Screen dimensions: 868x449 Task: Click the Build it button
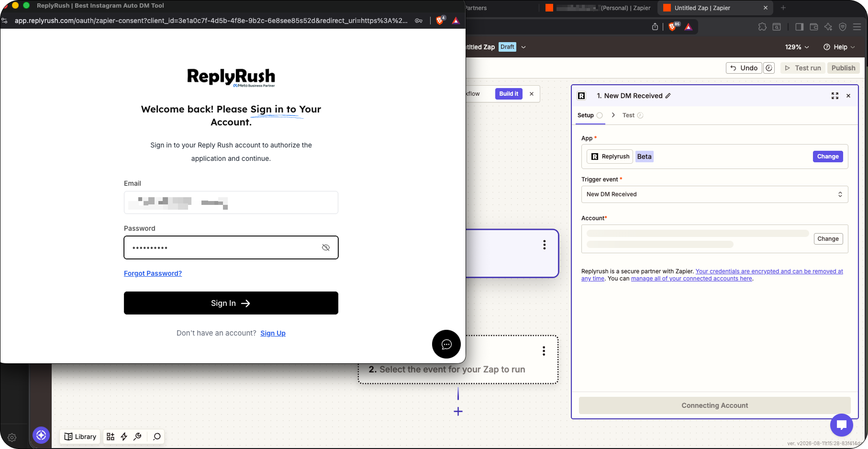[509, 94]
